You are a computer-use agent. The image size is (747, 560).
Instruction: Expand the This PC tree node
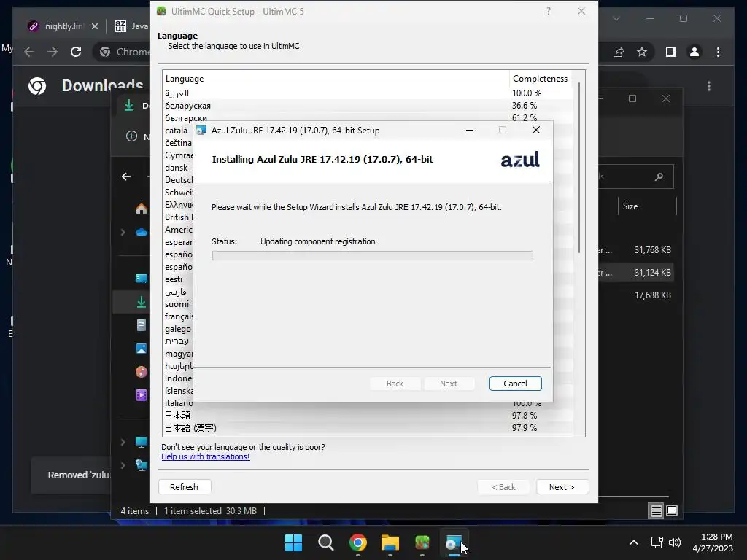tap(123, 442)
